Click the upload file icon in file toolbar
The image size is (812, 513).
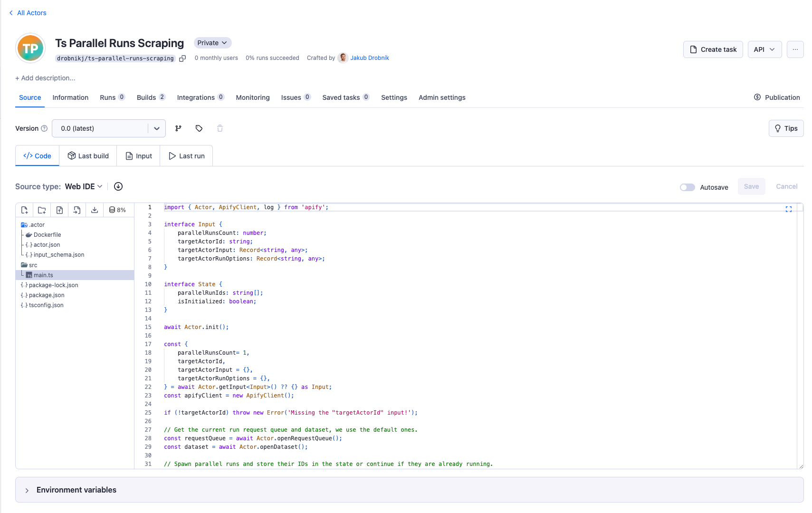click(x=59, y=210)
